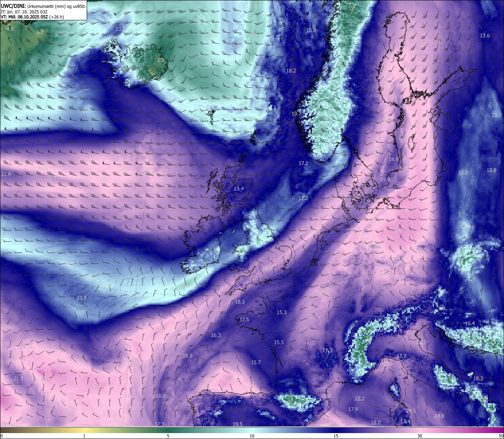Click the color scale bar along the bottom
This screenshot has height=439, width=504.
click(x=252, y=430)
